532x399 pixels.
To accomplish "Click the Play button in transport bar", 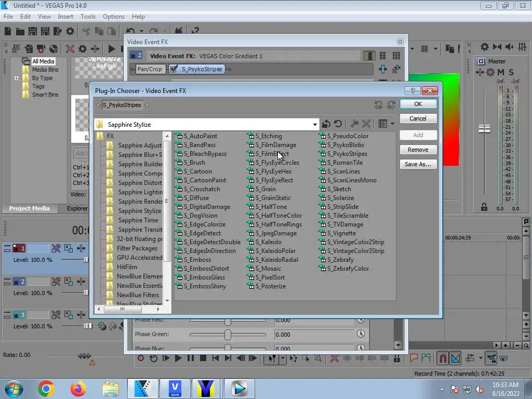I will (178, 358).
